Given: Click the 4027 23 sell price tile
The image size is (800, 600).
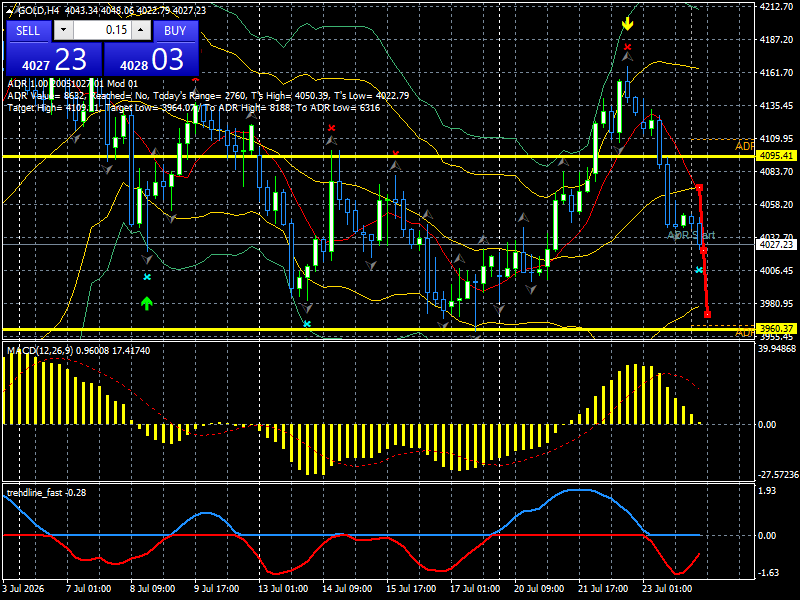Looking at the screenshot, I should click(54, 59).
